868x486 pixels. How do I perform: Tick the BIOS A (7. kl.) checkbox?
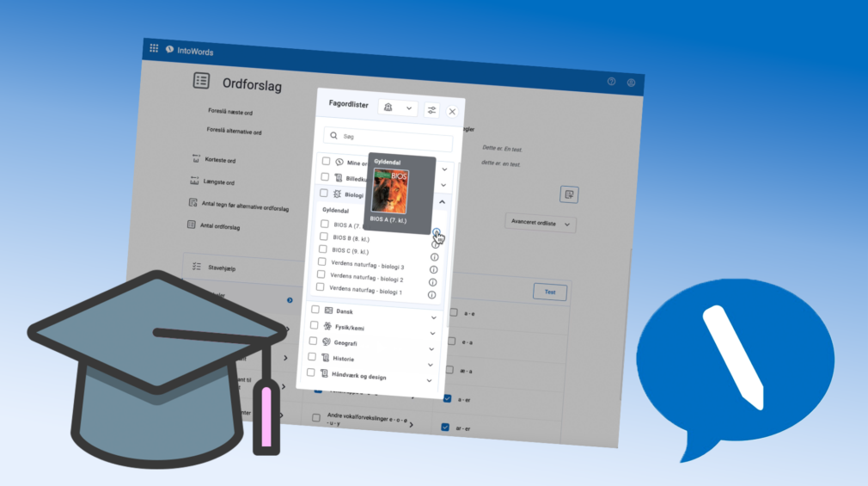(x=325, y=224)
